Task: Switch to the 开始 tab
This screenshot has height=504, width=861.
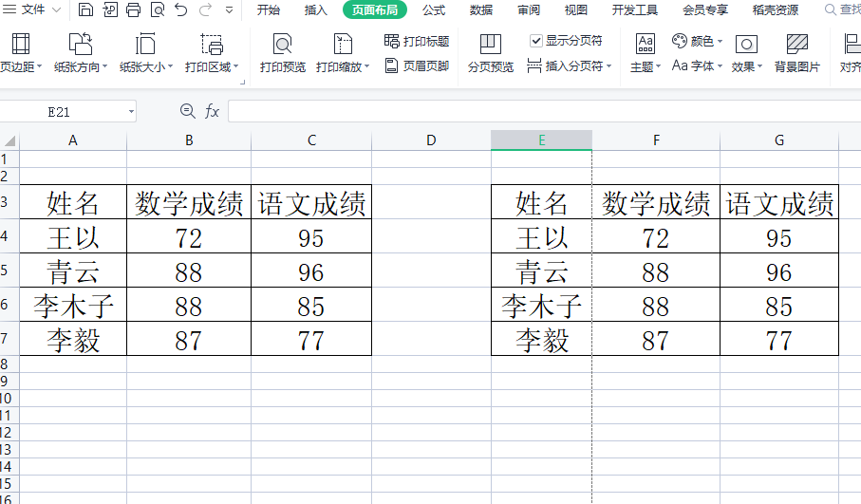Action: pos(269,9)
